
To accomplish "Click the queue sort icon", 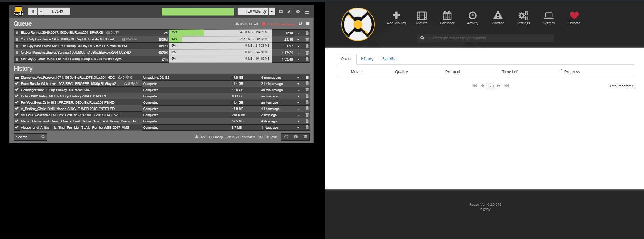I will click(x=300, y=24).
